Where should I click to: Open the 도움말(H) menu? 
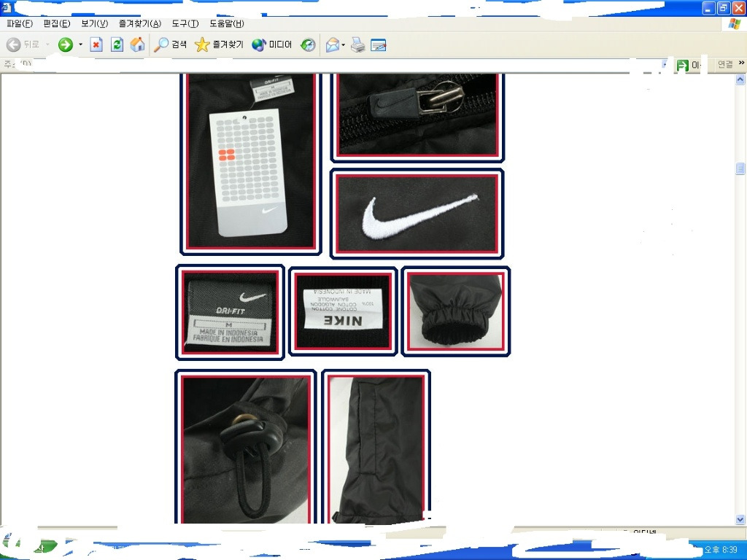tap(227, 23)
